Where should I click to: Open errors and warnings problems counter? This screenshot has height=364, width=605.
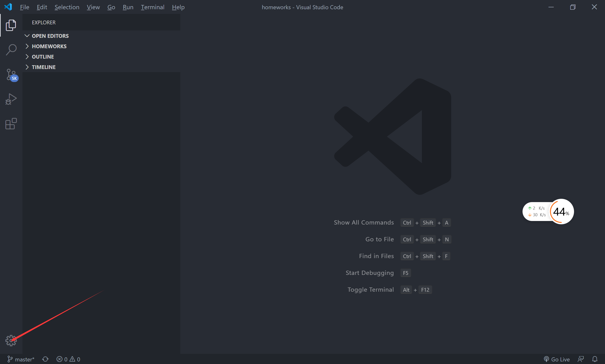[68, 359]
